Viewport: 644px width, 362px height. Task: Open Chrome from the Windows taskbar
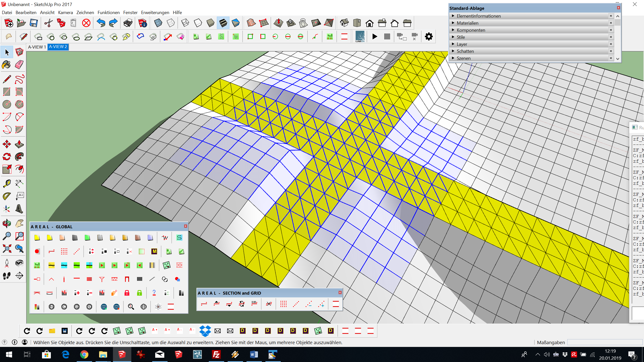(x=84, y=355)
